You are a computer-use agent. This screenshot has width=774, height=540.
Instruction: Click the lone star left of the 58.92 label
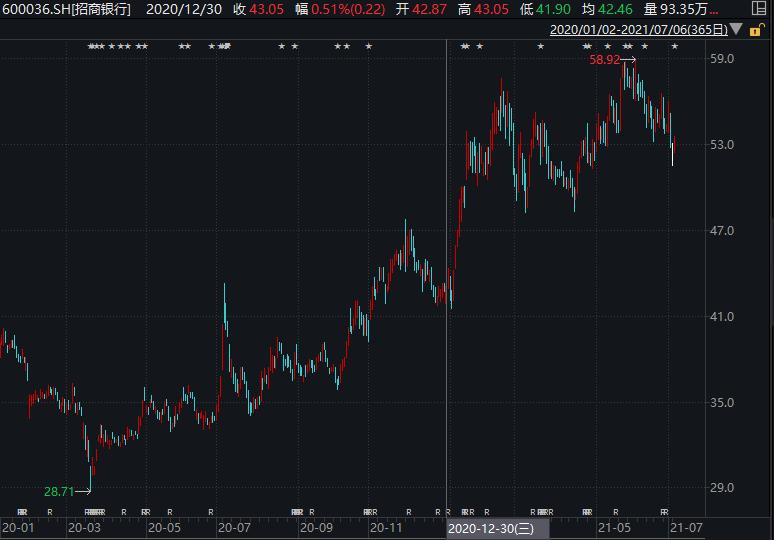tap(541, 47)
